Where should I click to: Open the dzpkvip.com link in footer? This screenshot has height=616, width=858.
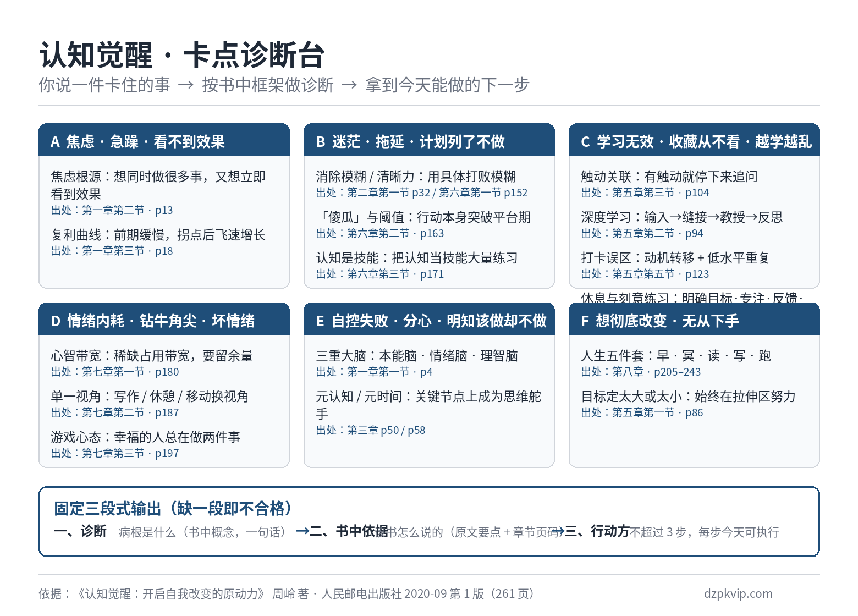coord(738,593)
